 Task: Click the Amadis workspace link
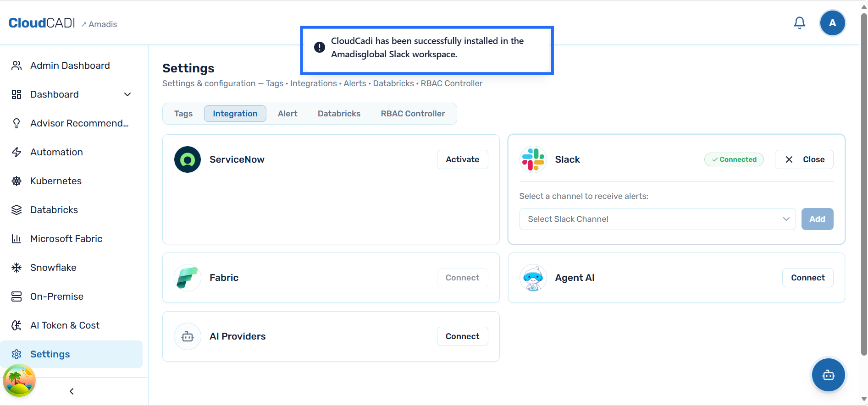tap(99, 24)
